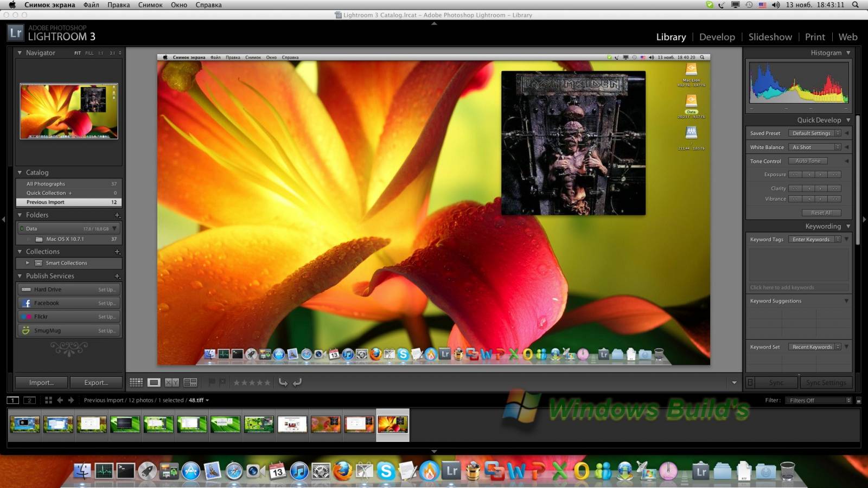
Task: Set the photo flag to rejected
Action: pyautogui.click(x=222, y=382)
